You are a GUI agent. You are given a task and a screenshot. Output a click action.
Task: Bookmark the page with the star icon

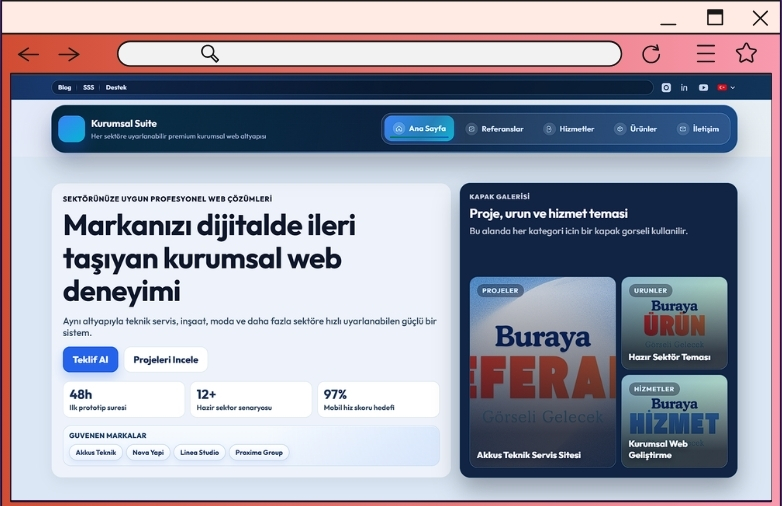click(746, 53)
